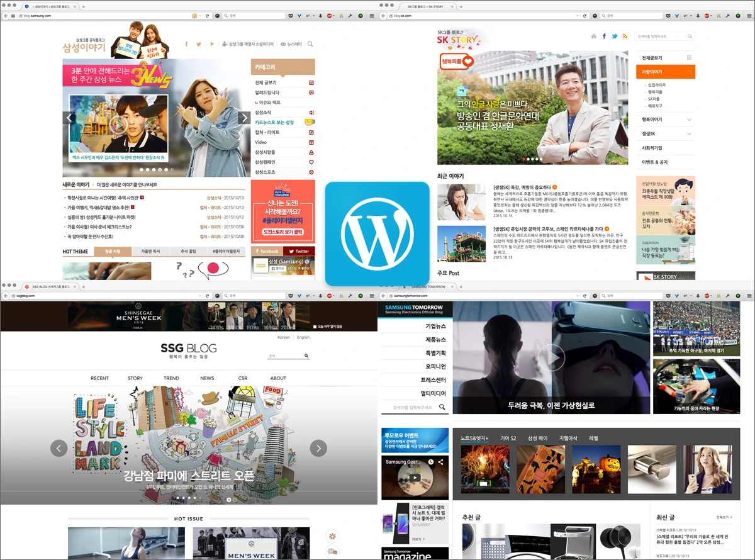Play the Samsung Gear YouTube video thumbnail
The height and width of the screenshot is (560, 755).
(x=415, y=477)
